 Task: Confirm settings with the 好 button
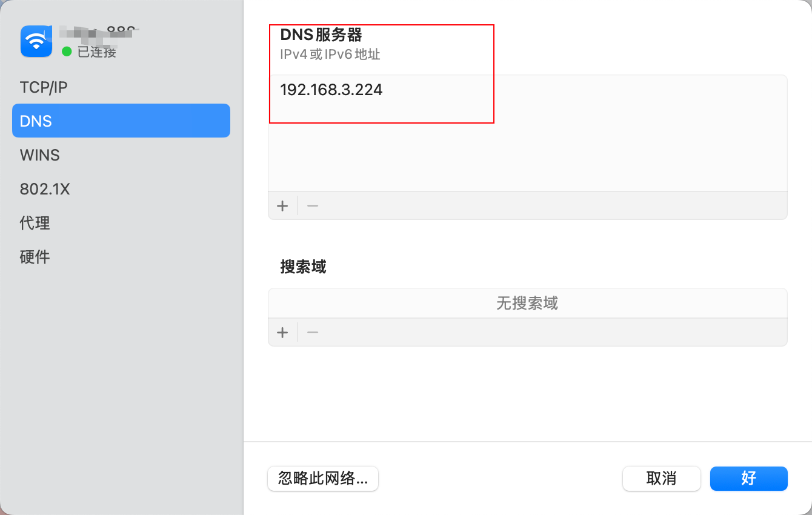click(x=748, y=479)
